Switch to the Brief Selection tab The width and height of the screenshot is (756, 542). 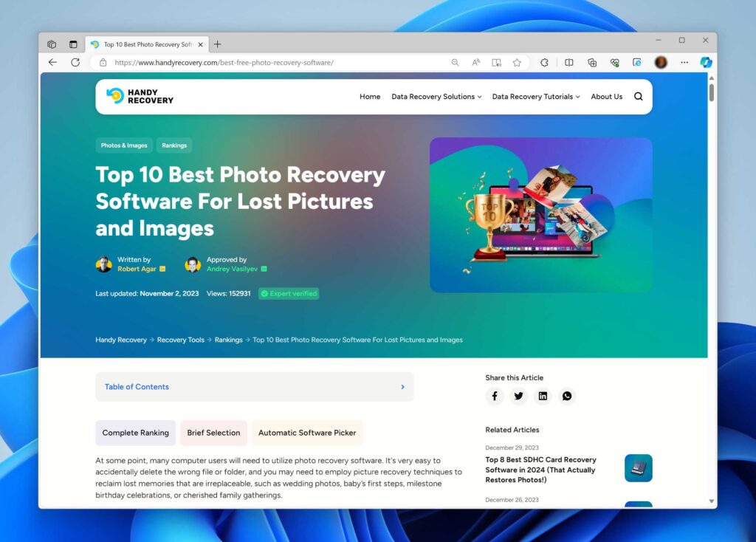pyautogui.click(x=213, y=433)
